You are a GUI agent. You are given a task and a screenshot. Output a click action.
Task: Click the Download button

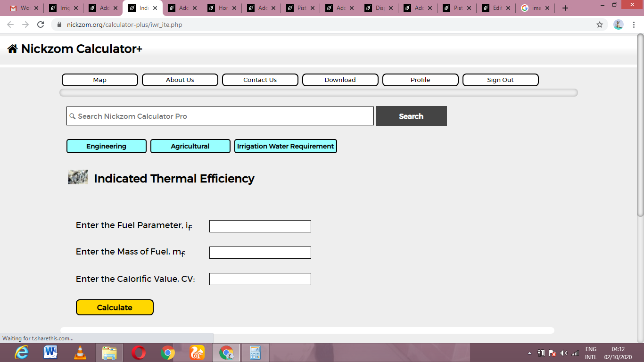[340, 80]
